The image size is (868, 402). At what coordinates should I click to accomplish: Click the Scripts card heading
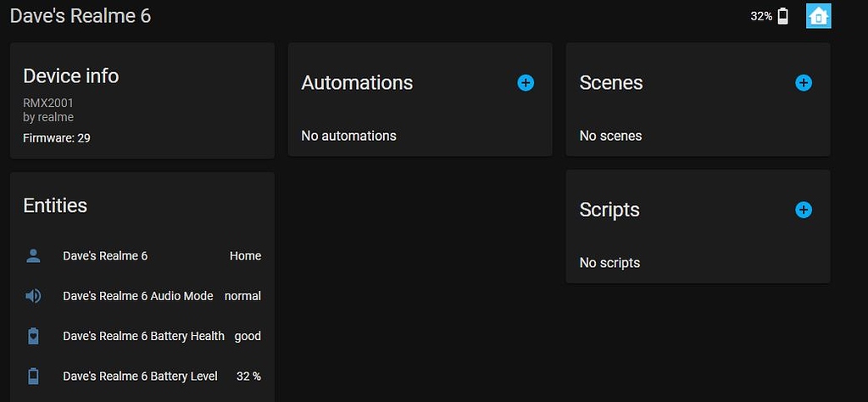(x=609, y=209)
